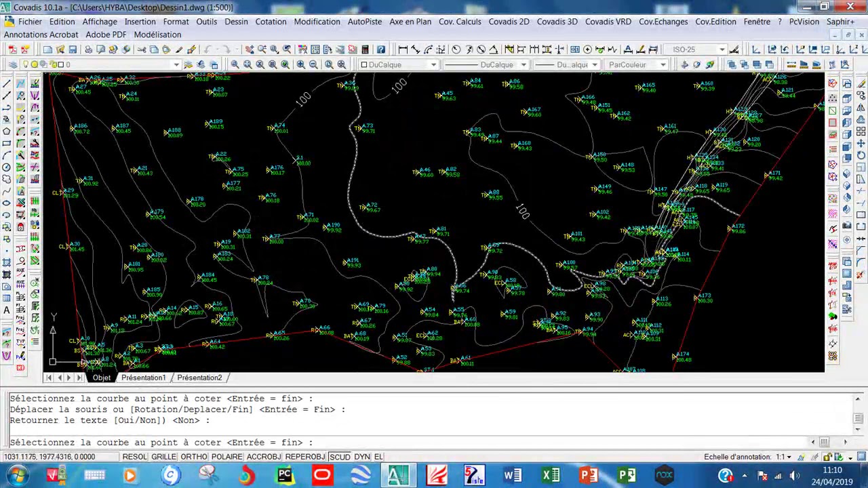868x488 pixels.
Task: Switch to the Présentation1 tab
Action: point(143,378)
